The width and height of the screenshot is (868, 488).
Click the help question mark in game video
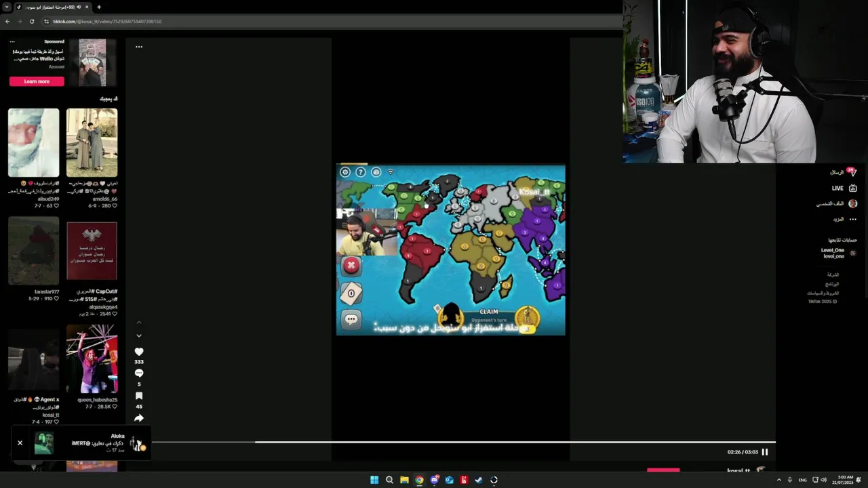[361, 172]
